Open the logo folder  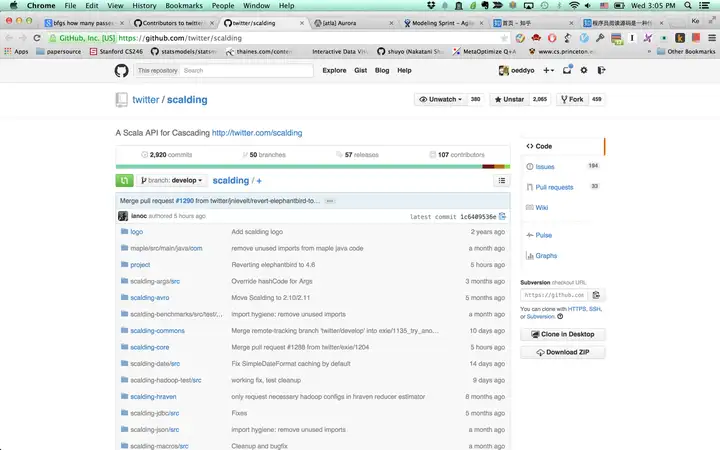(136, 232)
